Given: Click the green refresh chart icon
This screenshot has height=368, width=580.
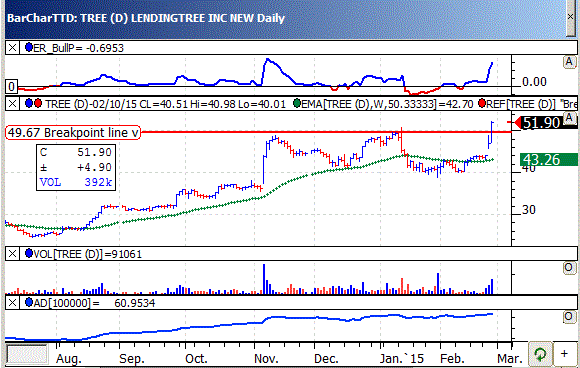Looking at the screenshot, I should click(x=540, y=354).
